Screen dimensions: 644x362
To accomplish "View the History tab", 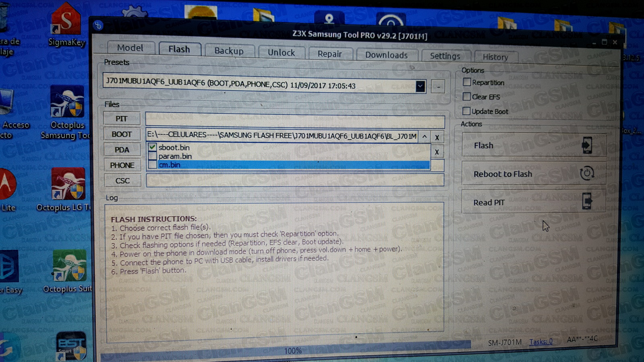I will point(495,57).
